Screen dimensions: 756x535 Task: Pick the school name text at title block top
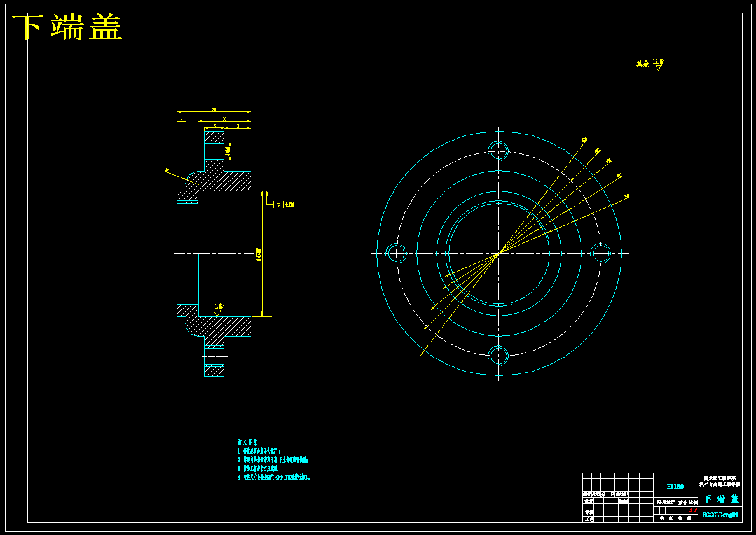pos(720,480)
